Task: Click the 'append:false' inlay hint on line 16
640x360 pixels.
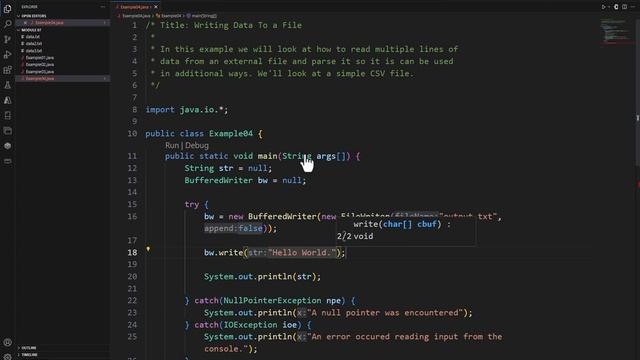Action: [233, 228]
